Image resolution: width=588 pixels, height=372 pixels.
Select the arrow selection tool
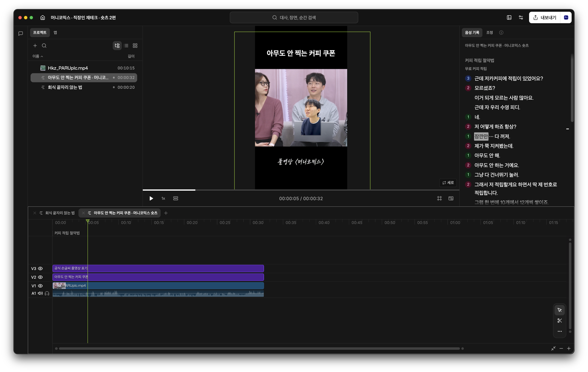click(x=559, y=310)
